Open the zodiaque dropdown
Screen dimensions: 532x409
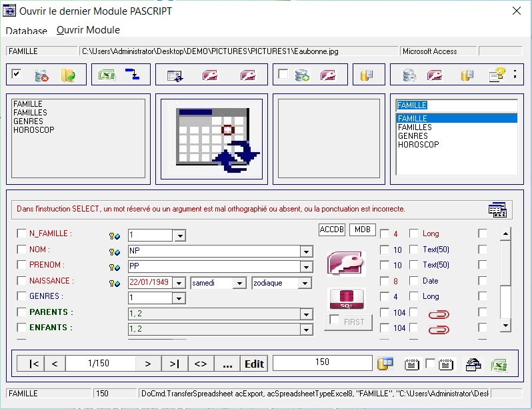coord(305,283)
